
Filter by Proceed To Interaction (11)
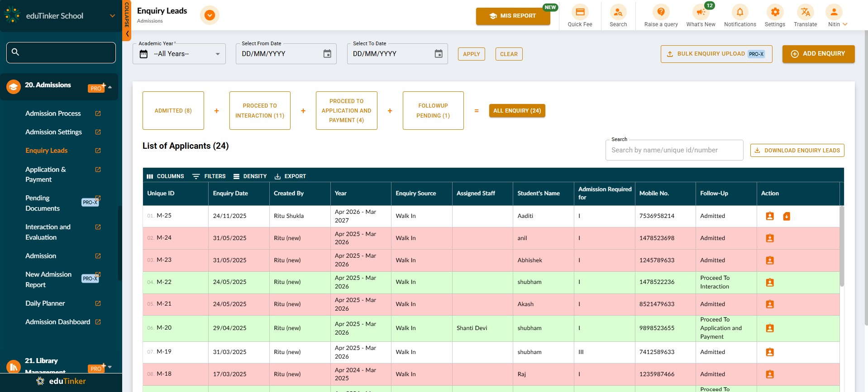pyautogui.click(x=260, y=111)
